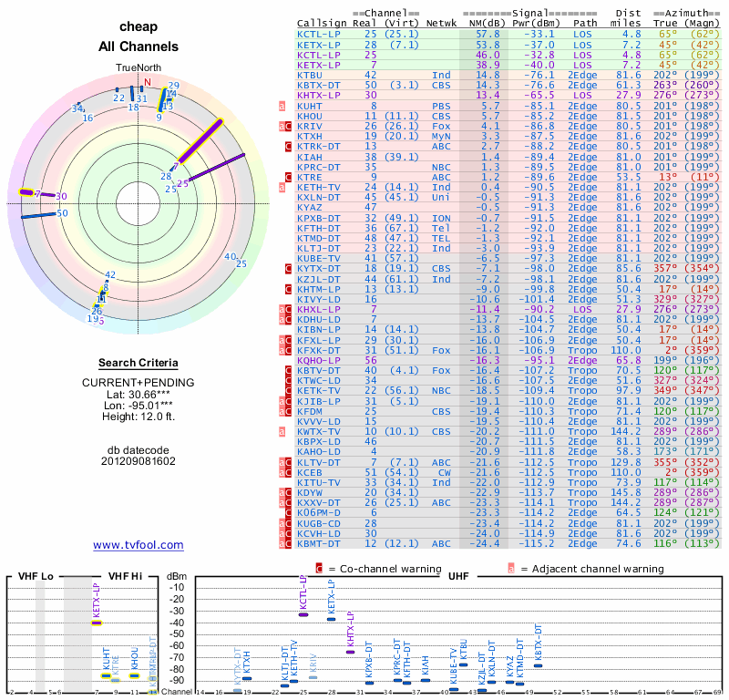This screenshot has height=700, width=729.
Task: Select the KHOU callsign in table
Action: [x=310, y=116]
